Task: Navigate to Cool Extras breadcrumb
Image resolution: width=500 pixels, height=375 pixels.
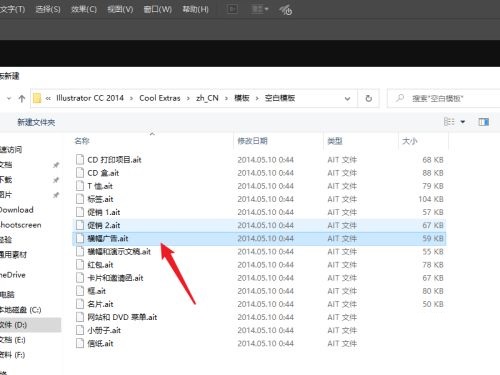Action: tap(160, 98)
